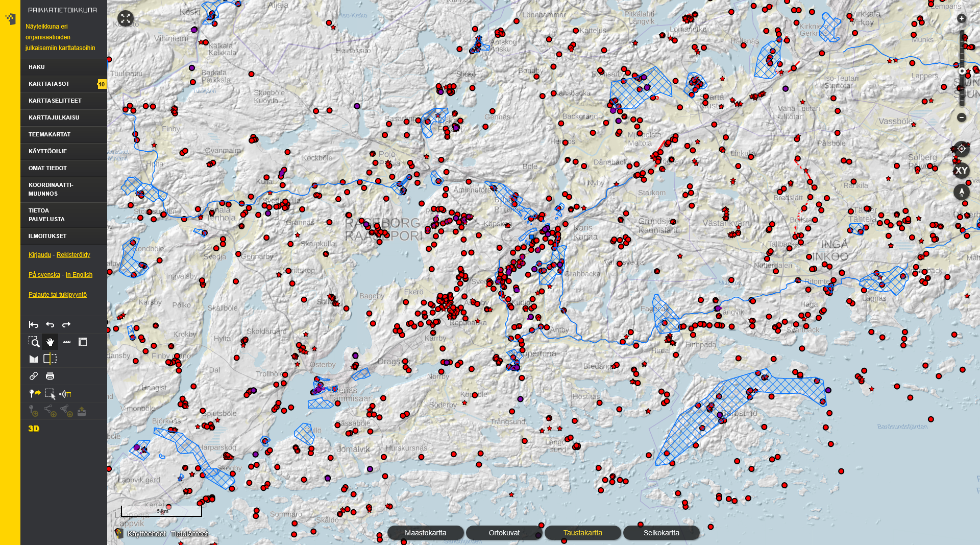Activate the zoom-to-area magnifier tool
Viewport: 980px width, 545px height.
[x=34, y=342]
